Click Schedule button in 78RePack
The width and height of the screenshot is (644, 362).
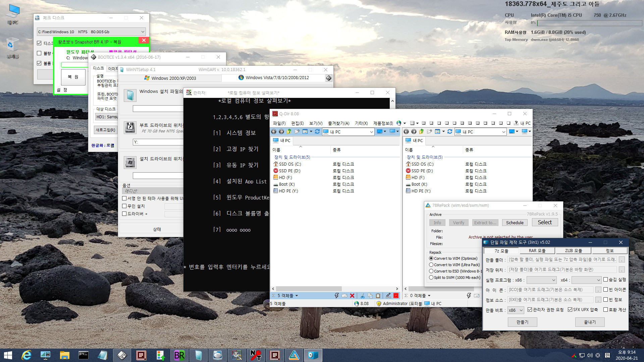coord(515,222)
